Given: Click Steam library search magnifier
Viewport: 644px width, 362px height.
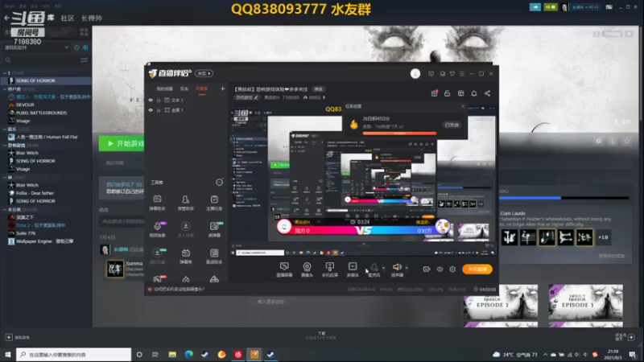Looking at the screenshot, I should click(x=7, y=60).
